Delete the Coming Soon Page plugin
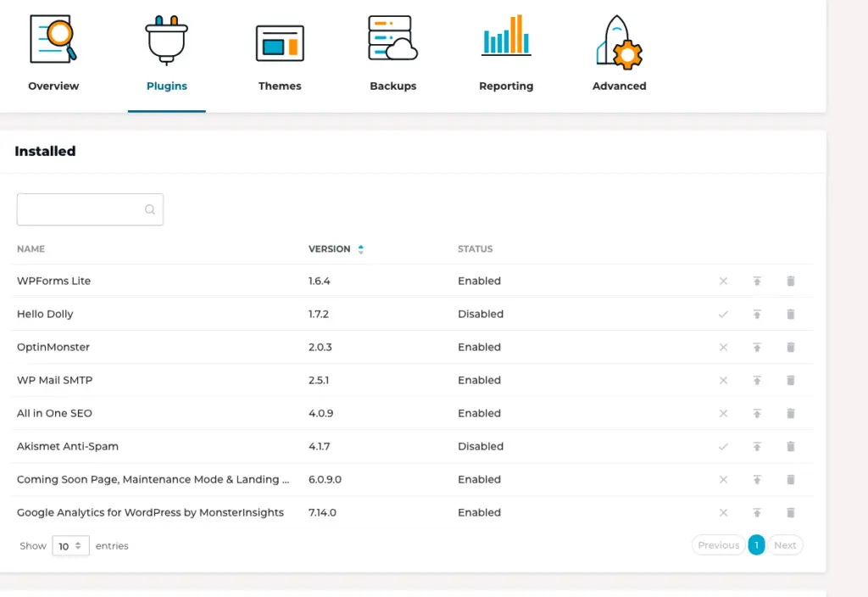 click(791, 480)
